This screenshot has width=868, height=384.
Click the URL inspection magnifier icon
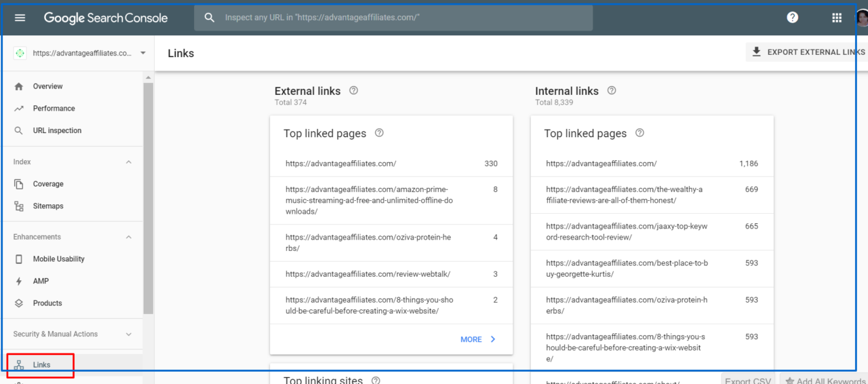(x=19, y=130)
